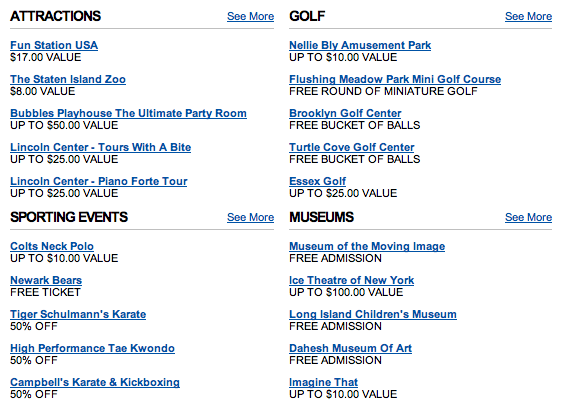Screen dimensions: 564x414
Task: Click See More beside Attractions heading
Action: click(x=250, y=17)
